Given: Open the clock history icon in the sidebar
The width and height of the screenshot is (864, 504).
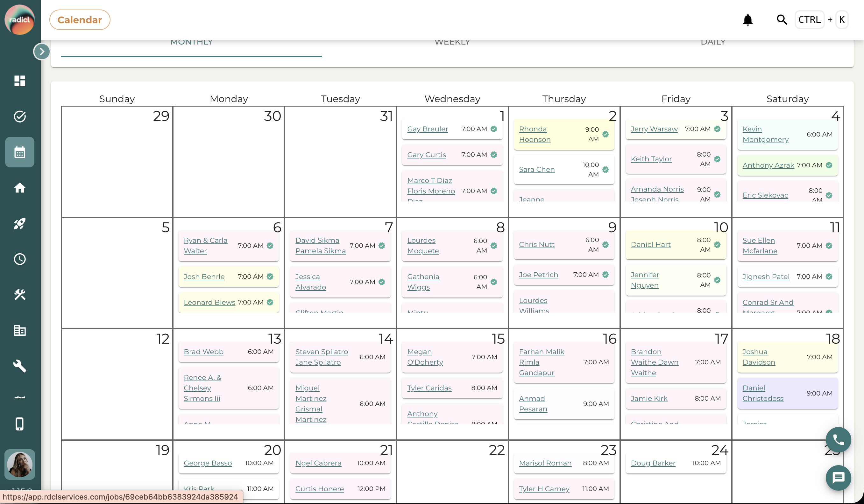Looking at the screenshot, I should (19, 259).
